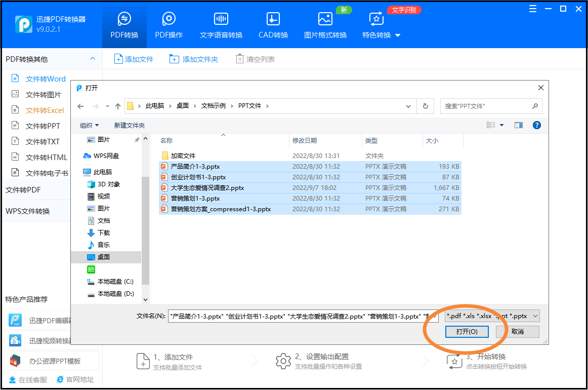This screenshot has width=588, height=390.
Task: Open the app hamburger menu icon
Action: [x=532, y=9]
